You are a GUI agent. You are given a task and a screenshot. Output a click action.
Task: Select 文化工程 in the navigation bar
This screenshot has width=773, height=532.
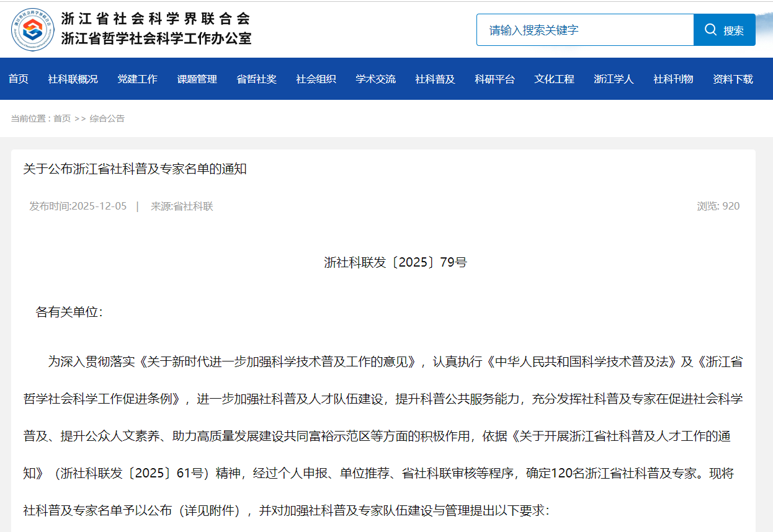554,79
